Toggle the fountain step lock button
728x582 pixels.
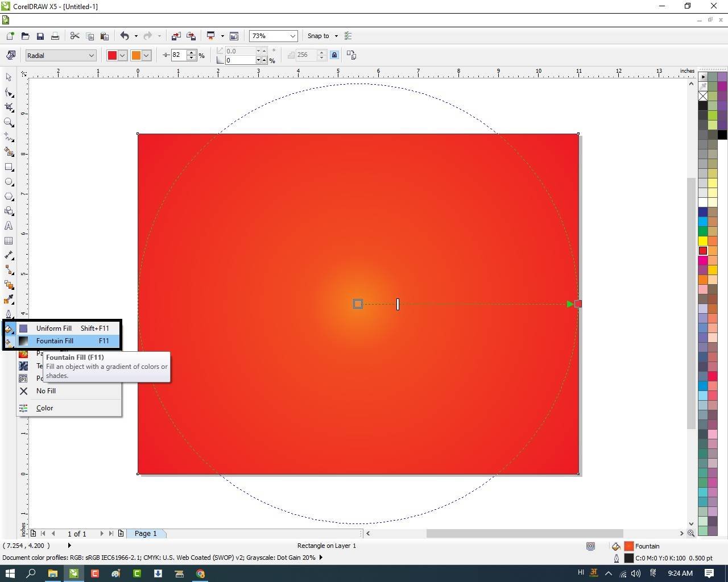click(x=334, y=55)
